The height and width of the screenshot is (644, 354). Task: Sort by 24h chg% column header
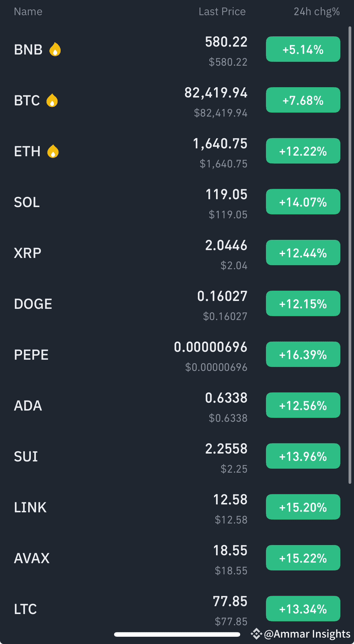pyautogui.click(x=317, y=12)
